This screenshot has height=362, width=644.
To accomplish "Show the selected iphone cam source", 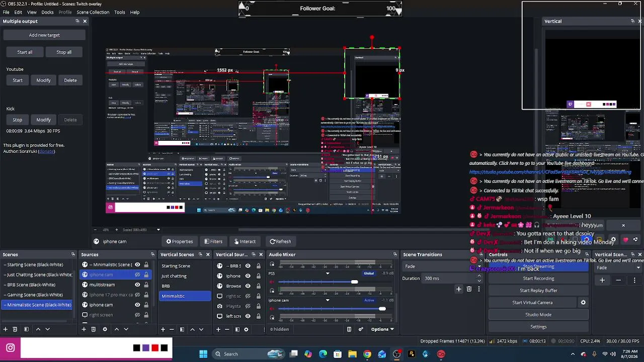I will [137, 275].
